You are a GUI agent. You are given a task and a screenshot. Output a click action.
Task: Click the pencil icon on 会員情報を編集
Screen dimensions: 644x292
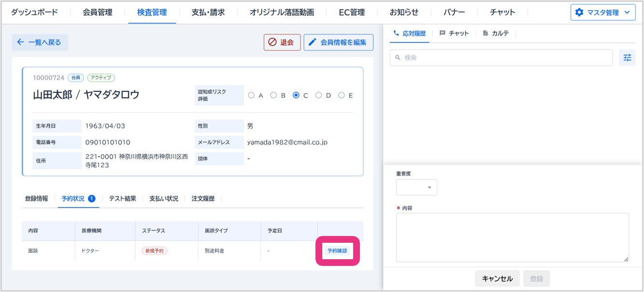tap(313, 42)
